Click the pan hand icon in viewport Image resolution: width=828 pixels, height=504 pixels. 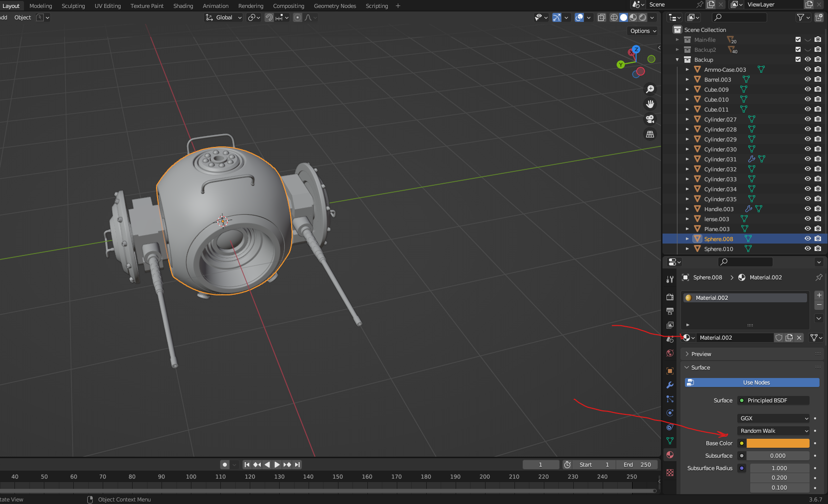click(650, 104)
